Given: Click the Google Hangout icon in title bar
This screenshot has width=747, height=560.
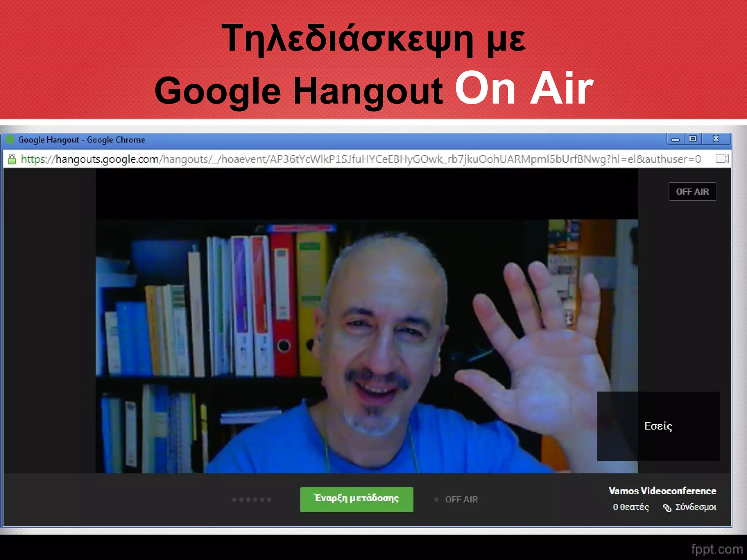Looking at the screenshot, I should [x=10, y=140].
